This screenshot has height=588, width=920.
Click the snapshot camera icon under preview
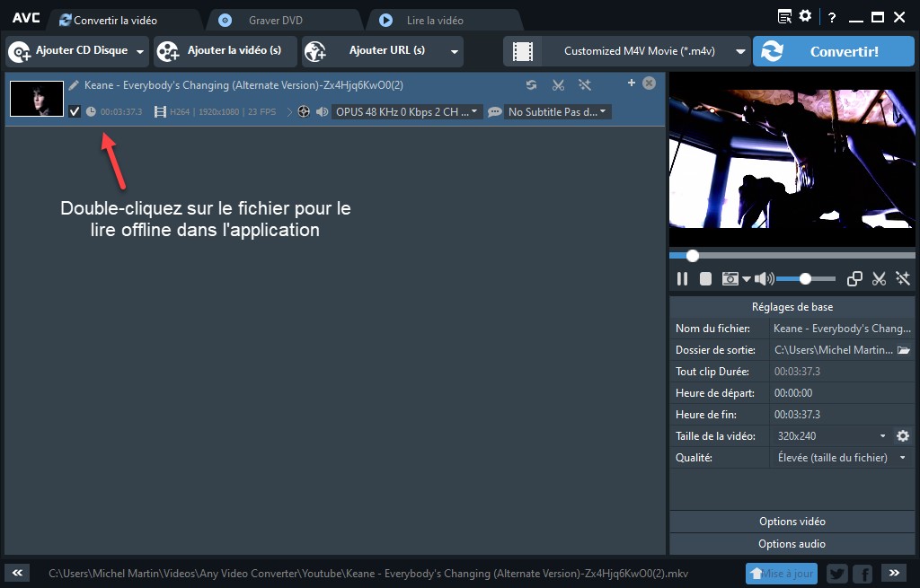(730, 279)
